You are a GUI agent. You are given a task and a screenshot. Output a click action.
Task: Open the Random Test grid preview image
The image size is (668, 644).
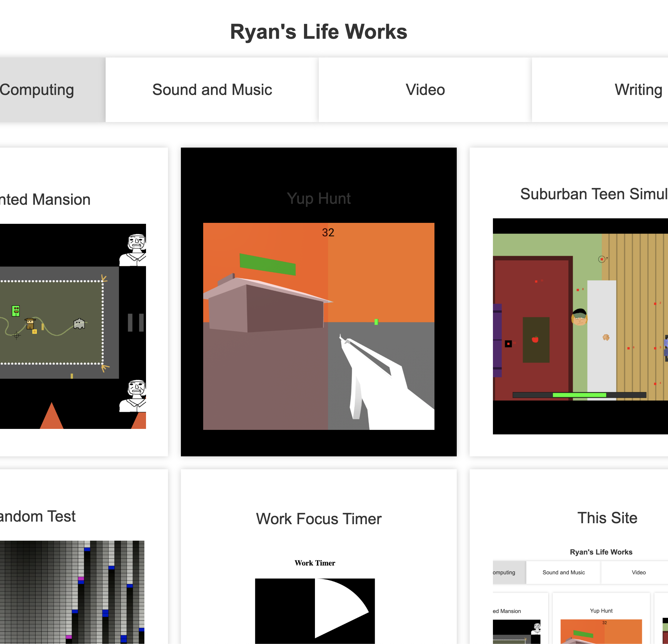coord(72,592)
